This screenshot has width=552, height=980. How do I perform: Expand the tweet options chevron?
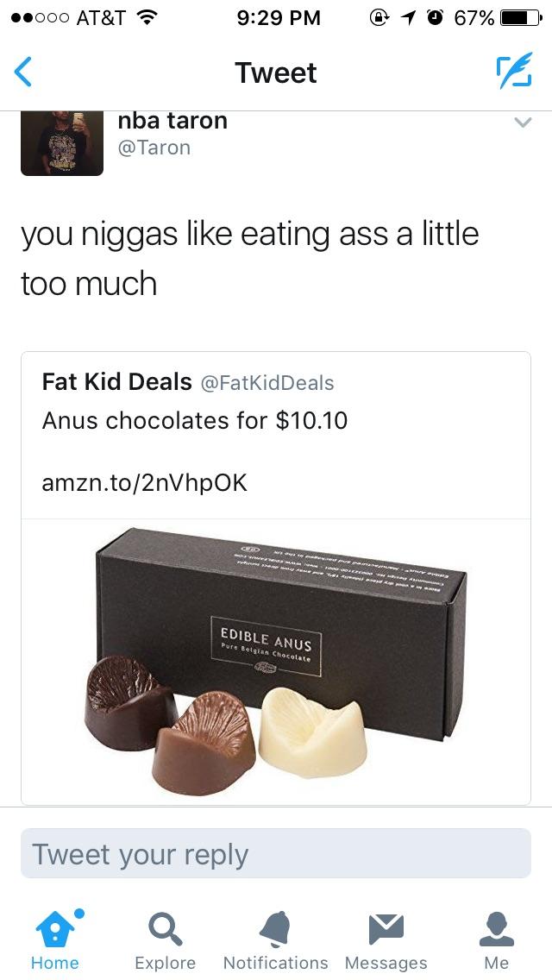[523, 122]
